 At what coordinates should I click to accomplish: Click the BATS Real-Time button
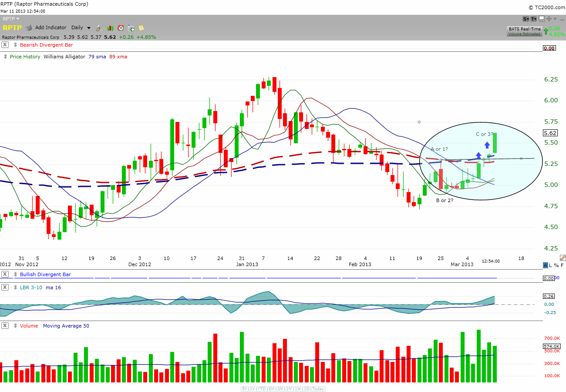tap(525, 29)
